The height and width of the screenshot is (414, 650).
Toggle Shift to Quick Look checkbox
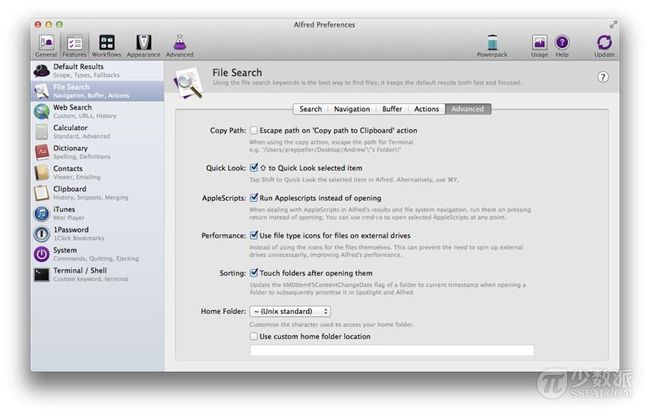point(254,168)
